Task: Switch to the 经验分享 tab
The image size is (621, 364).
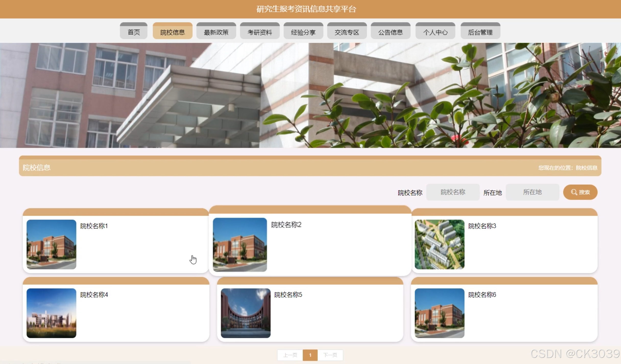Action: (x=303, y=32)
